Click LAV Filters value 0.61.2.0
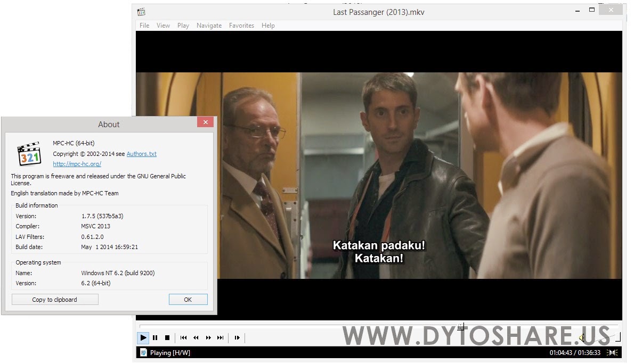Viewport: 634px width, 364px height. point(92,237)
